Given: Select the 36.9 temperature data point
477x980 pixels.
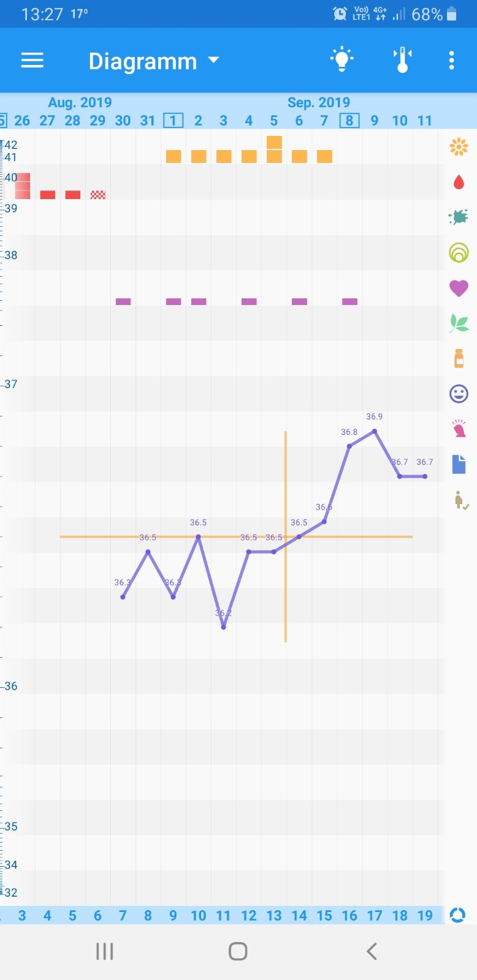Looking at the screenshot, I should 375,431.
